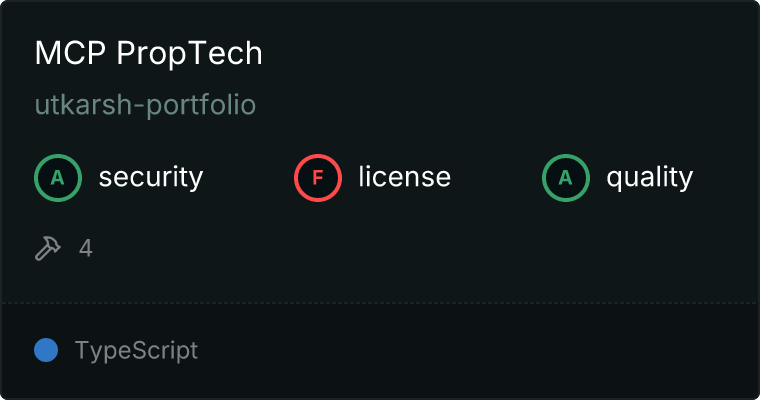Click the letter A inside the quality badge
Screen dimensions: 760x400
(x=566, y=178)
